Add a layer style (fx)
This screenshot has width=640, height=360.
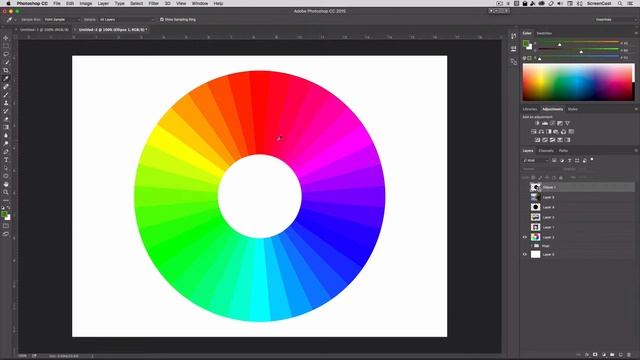click(x=587, y=355)
